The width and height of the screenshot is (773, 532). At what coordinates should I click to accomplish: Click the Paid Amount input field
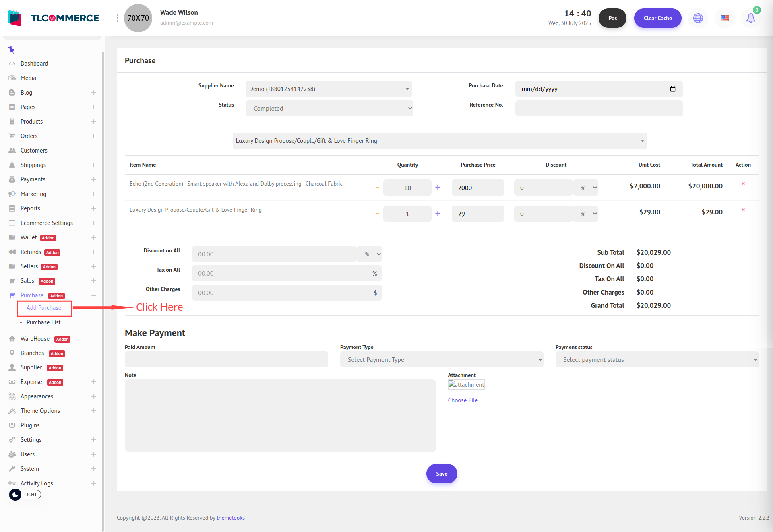(226, 359)
